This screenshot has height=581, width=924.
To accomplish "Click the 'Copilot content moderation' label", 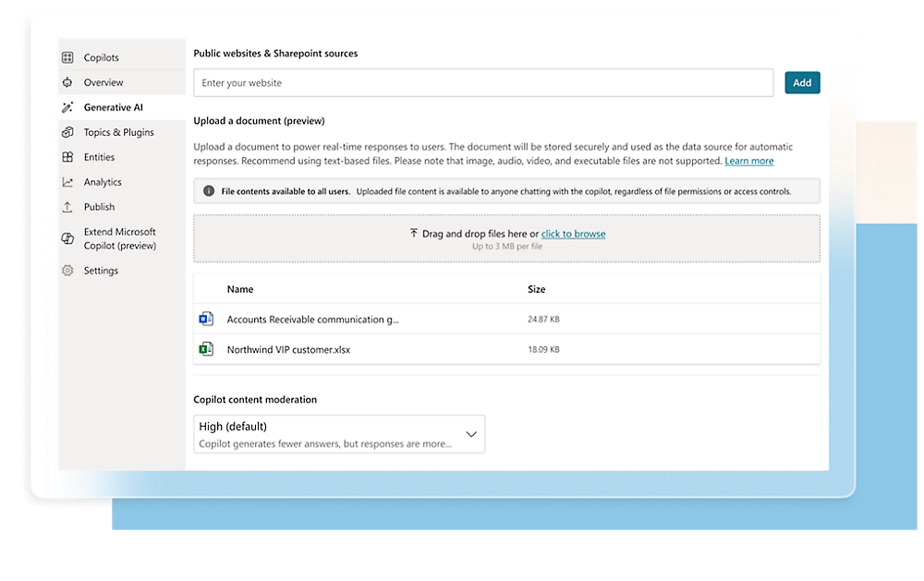I will click(255, 400).
